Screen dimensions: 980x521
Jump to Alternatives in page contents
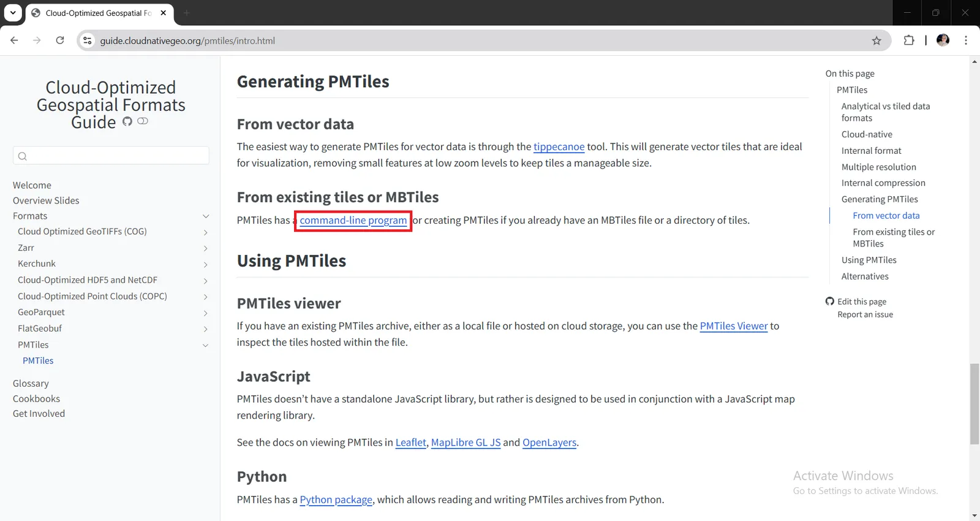865,276
